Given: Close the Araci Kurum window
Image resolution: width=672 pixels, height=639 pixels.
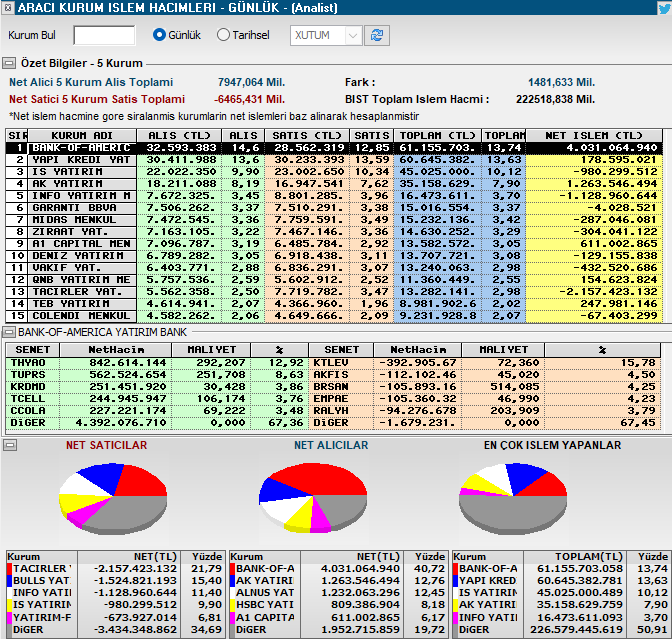Looking at the screenshot, I should pyautogui.click(x=8, y=7).
